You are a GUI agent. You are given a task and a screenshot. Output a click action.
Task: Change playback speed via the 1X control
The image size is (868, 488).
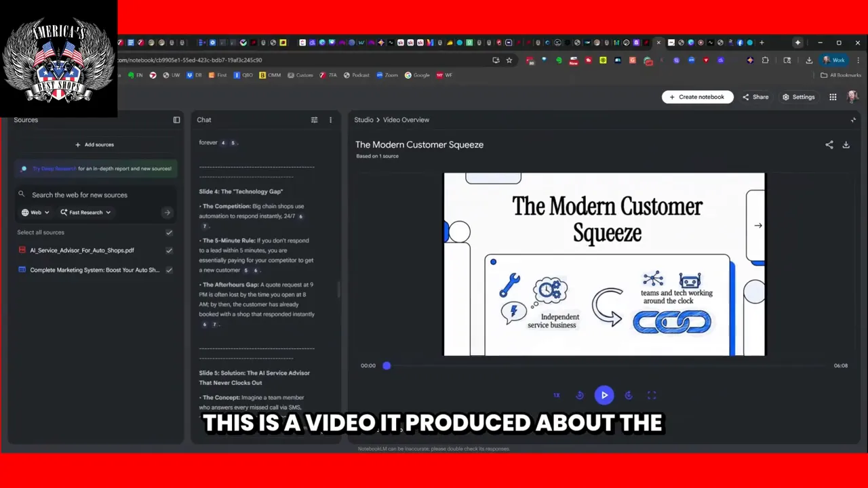coord(556,395)
